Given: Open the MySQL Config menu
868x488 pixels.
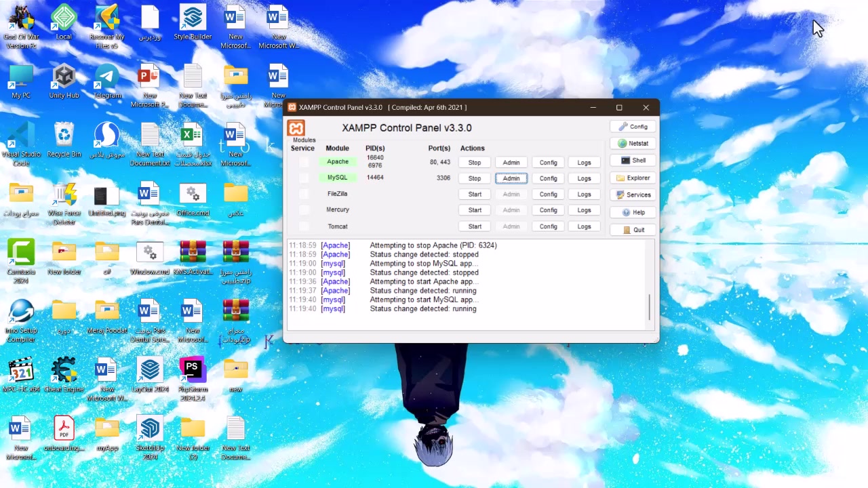Looking at the screenshot, I should 548,179.
